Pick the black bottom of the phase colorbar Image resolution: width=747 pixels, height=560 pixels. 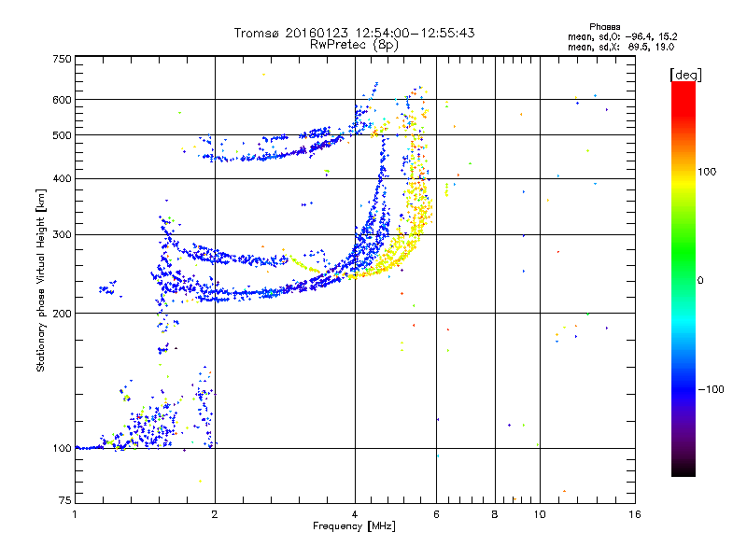684,470
